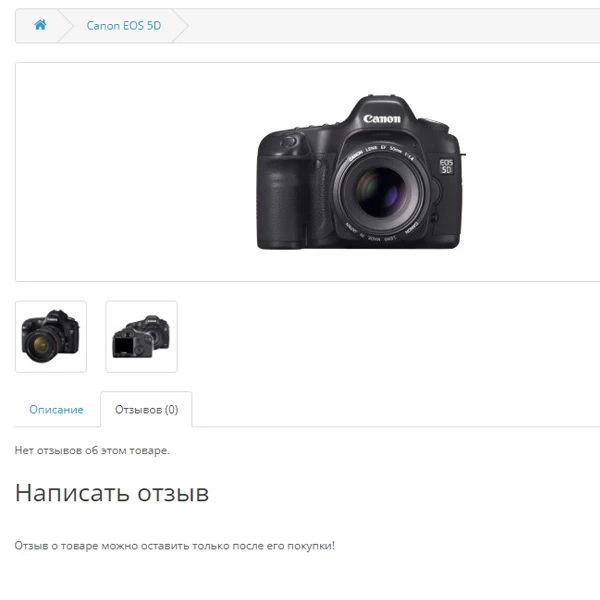Click the blank space left of the camera in the image panel
The height and width of the screenshot is (600, 600).
136,172
